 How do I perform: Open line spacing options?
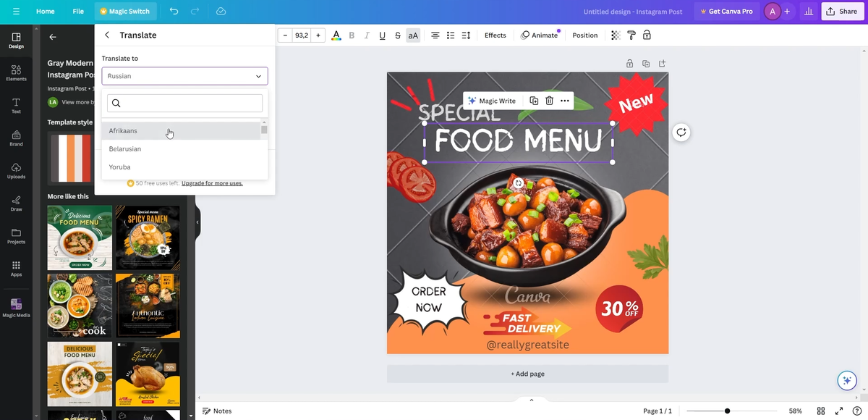coord(467,35)
